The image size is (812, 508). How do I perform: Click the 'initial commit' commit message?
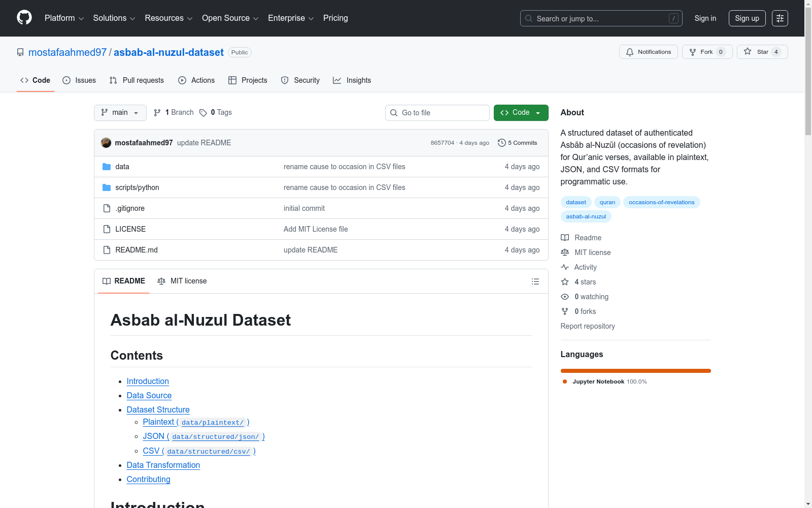(304, 208)
